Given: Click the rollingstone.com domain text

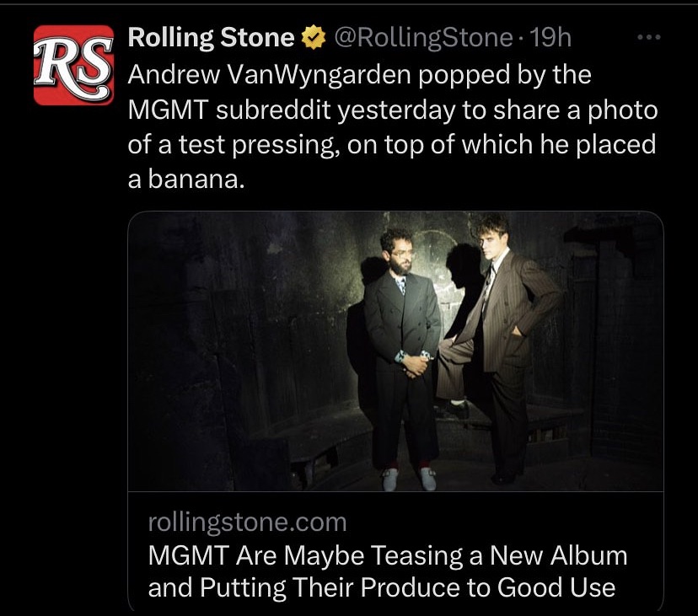Looking at the screenshot, I should click(x=247, y=522).
